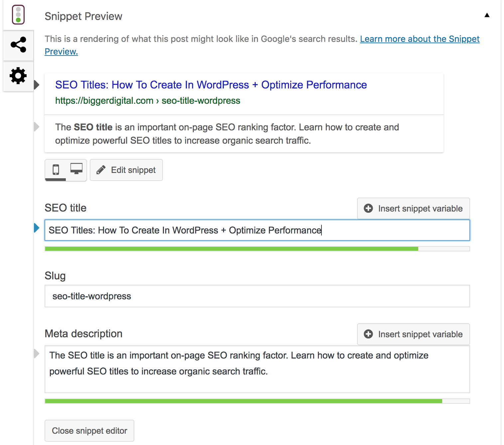Click the Meta description text area

pos(257,369)
